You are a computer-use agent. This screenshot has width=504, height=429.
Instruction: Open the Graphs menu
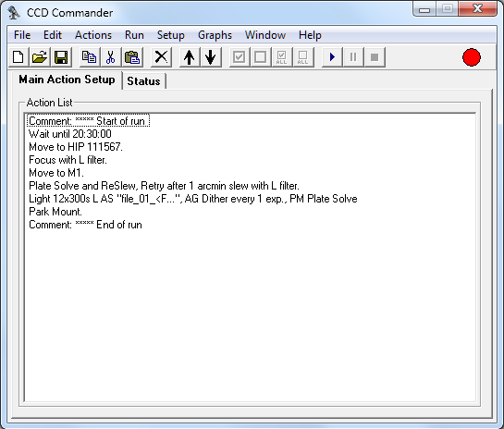[x=215, y=35]
